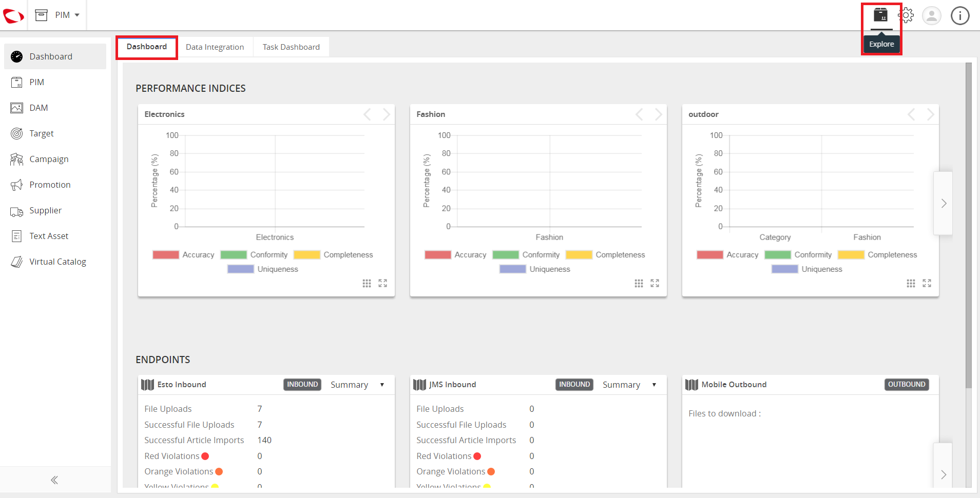Go to previous on outdoor card
980x498 pixels.
click(x=912, y=114)
